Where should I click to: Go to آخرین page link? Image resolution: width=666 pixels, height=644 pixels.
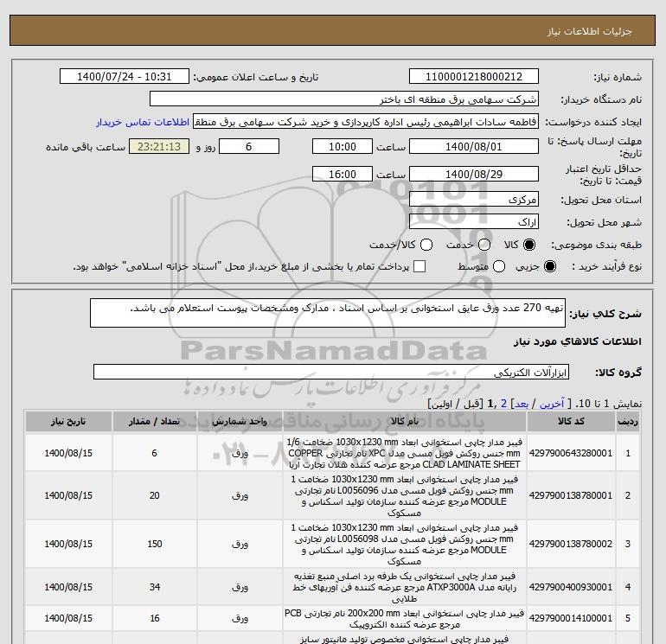pos(552,404)
